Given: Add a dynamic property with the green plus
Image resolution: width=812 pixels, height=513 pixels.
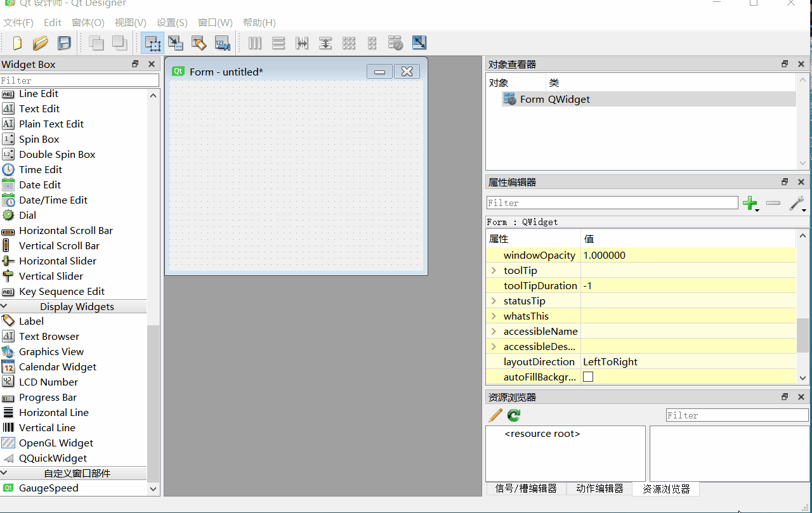Looking at the screenshot, I should (x=751, y=203).
